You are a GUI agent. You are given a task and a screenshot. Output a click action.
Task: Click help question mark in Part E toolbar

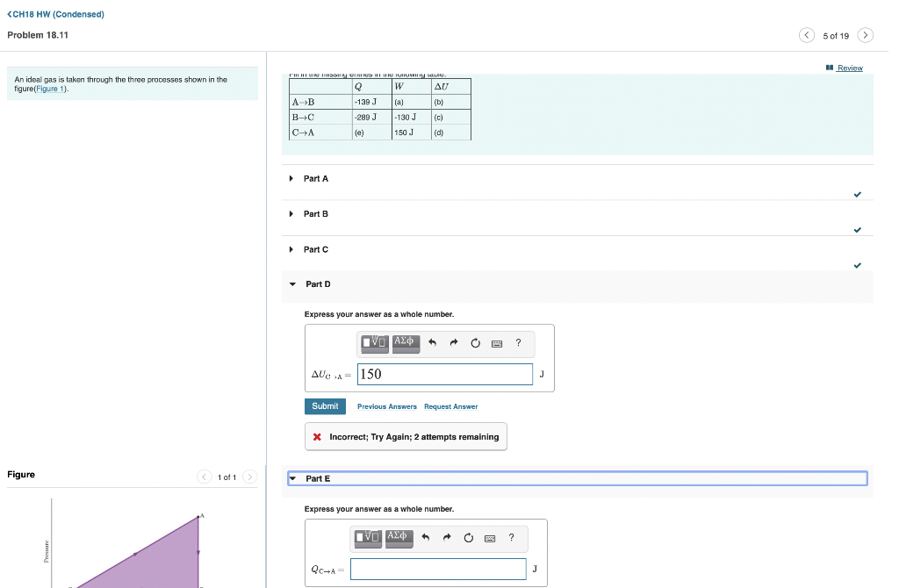[512, 538]
